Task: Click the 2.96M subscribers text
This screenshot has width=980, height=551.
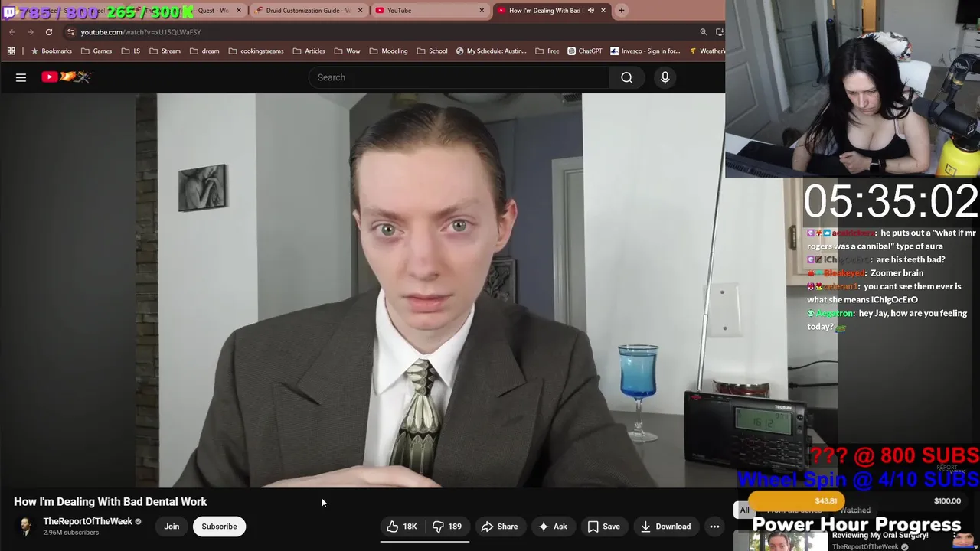Action: pyautogui.click(x=70, y=533)
